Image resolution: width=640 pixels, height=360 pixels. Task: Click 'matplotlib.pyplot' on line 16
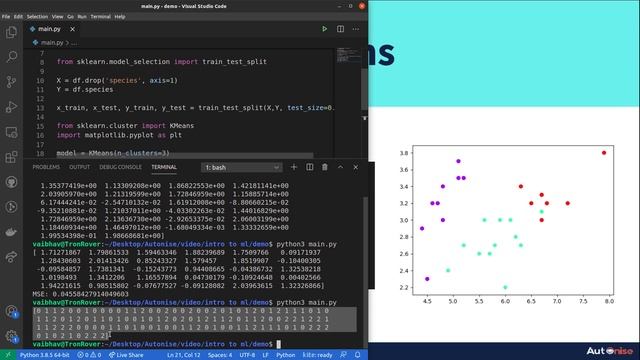click(119, 135)
